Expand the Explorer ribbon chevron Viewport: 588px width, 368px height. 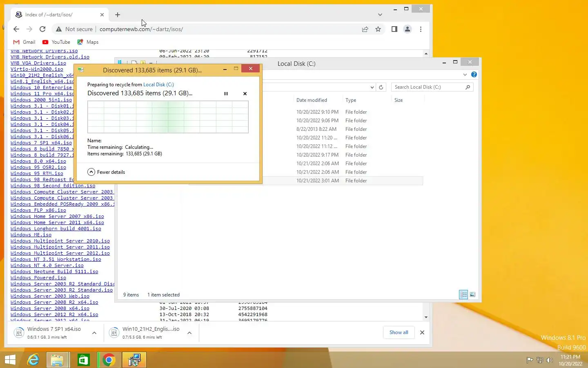click(465, 74)
